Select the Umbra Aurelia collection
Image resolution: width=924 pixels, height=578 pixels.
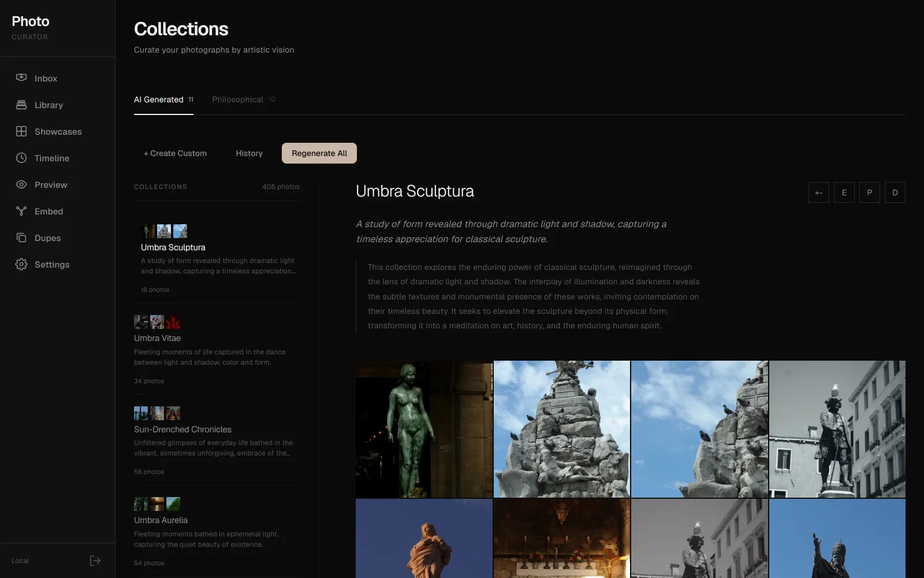(217, 531)
